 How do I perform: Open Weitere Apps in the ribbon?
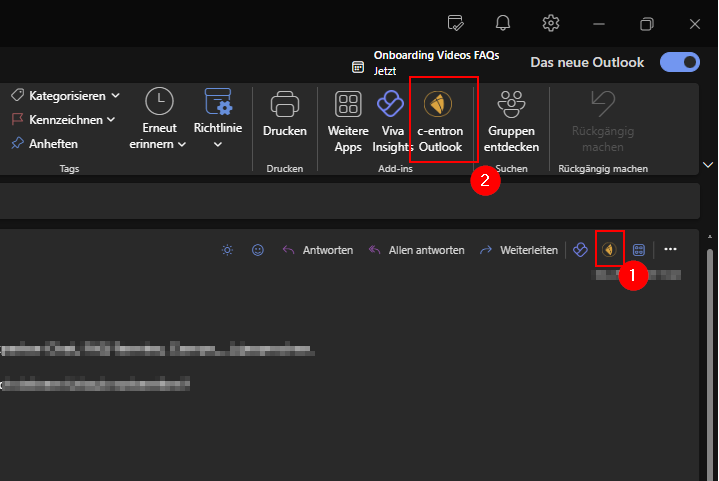coord(348,120)
